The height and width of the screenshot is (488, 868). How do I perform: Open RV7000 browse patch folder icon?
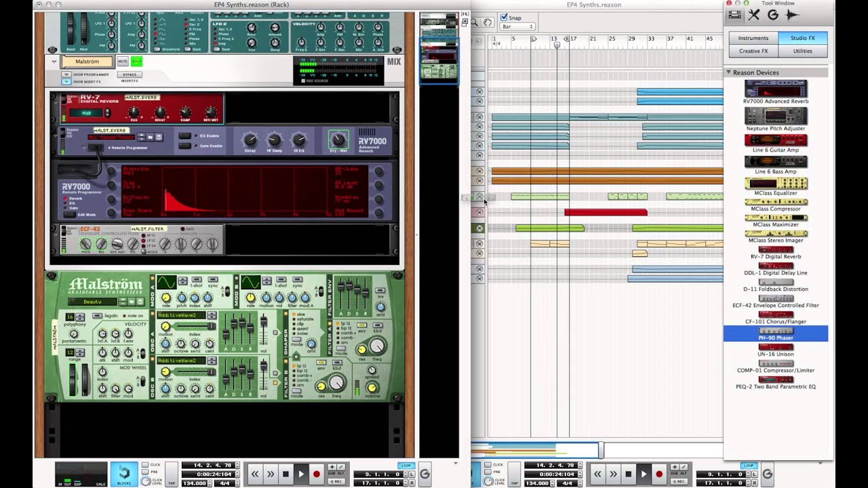pyautogui.click(x=150, y=137)
